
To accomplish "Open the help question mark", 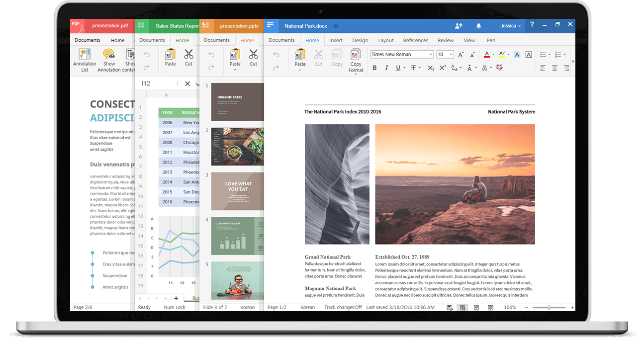I will (532, 24).
